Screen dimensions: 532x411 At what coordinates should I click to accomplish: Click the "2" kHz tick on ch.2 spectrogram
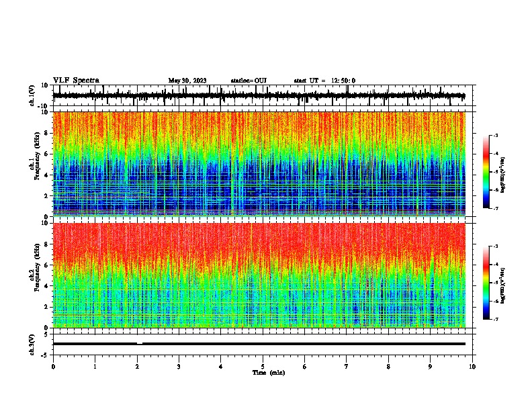[47, 307]
